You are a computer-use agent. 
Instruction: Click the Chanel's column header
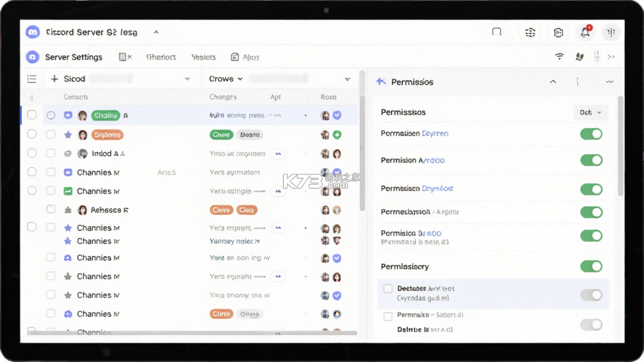(x=223, y=97)
